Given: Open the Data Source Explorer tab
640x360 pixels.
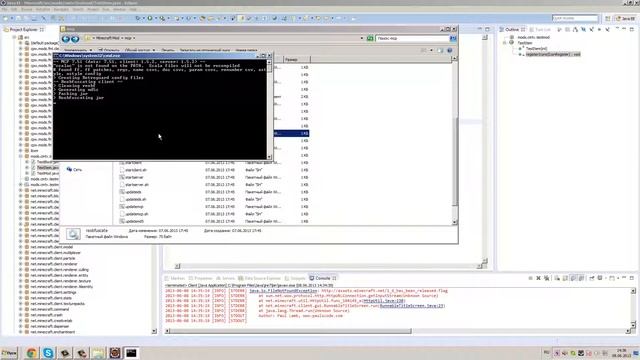Looking at the screenshot, I should [x=260, y=278].
